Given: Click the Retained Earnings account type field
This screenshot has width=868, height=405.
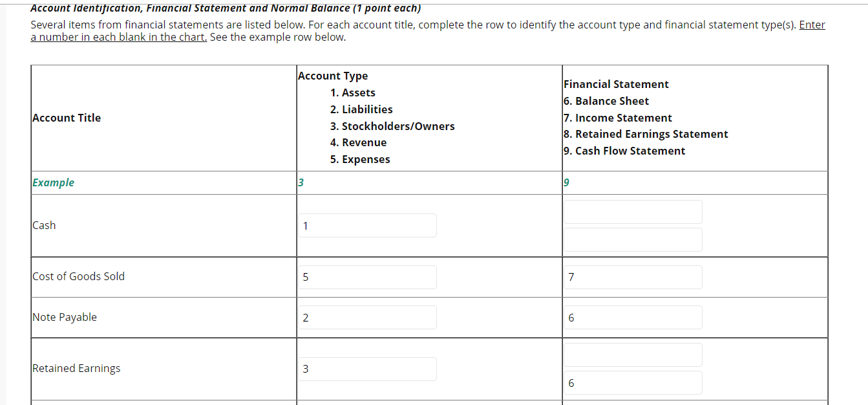Looking at the screenshot, I should coord(366,369).
